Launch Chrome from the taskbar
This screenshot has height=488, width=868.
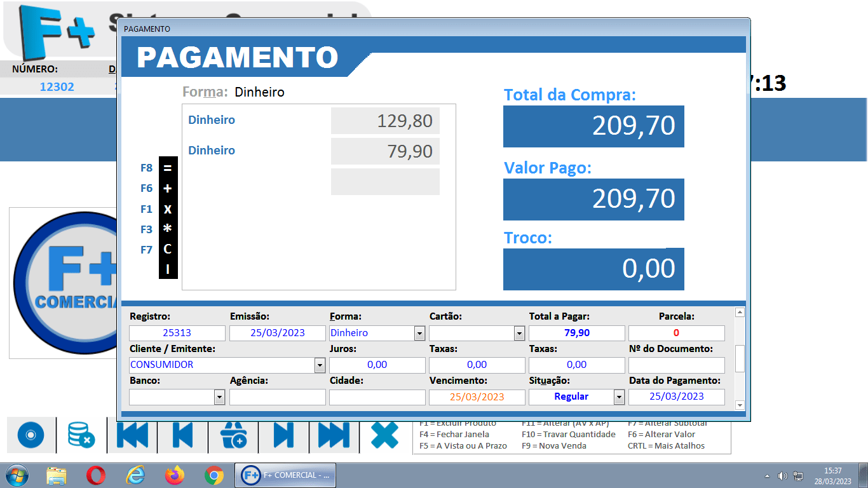(214, 475)
